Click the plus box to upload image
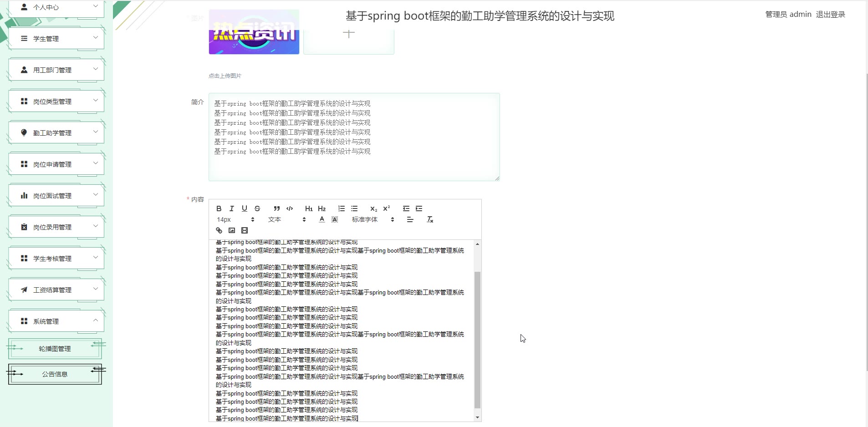The height and width of the screenshot is (427, 868). point(349,33)
